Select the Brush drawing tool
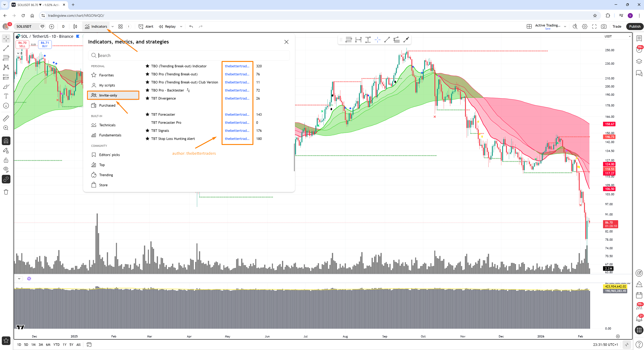 pos(6,87)
